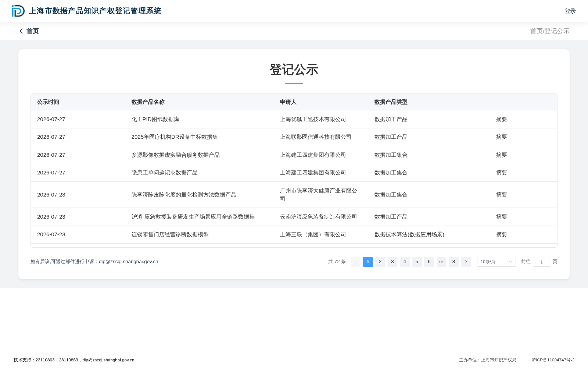Click the system logo icon
The image size is (588, 368).
pyautogui.click(x=18, y=11)
